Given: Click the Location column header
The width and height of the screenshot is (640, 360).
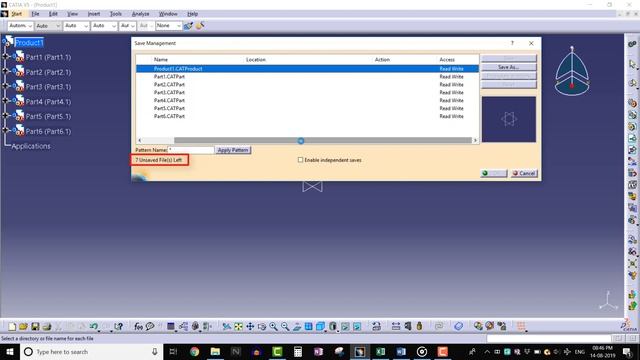Looking at the screenshot, I should tap(256, 60).
